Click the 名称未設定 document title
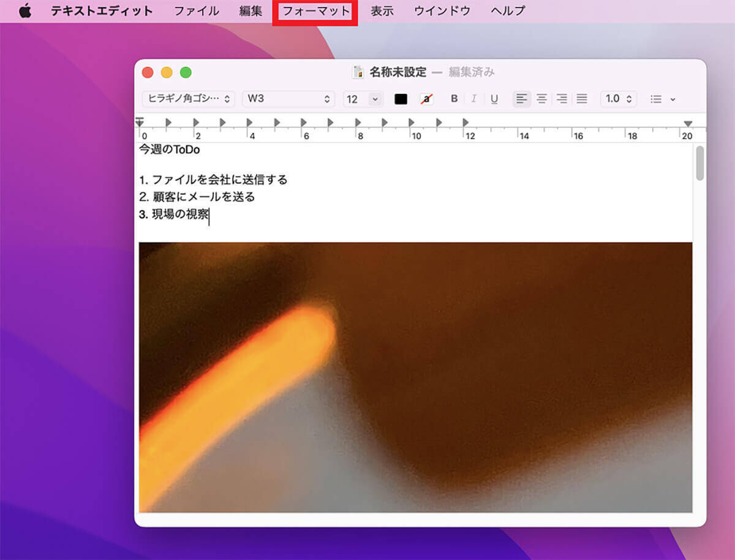The width and height of the screenshot is (735, 560). point(398,72)
